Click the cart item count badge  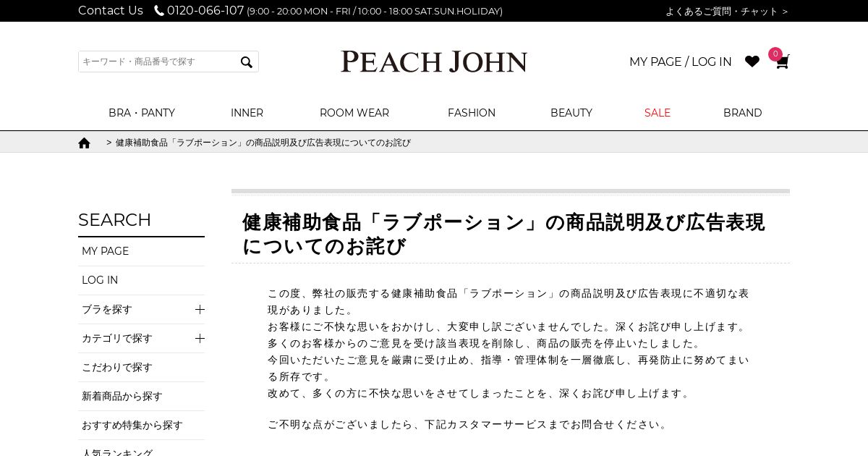[775, 54]
